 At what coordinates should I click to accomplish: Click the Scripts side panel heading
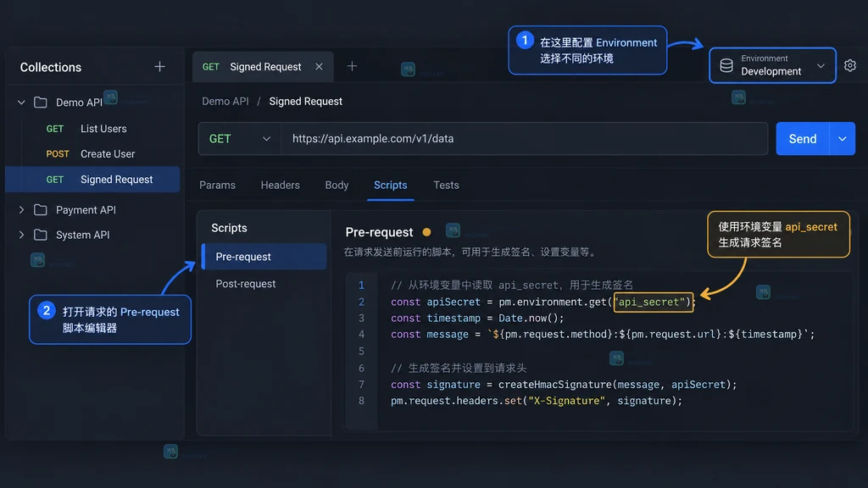click(x=229, y=228)
